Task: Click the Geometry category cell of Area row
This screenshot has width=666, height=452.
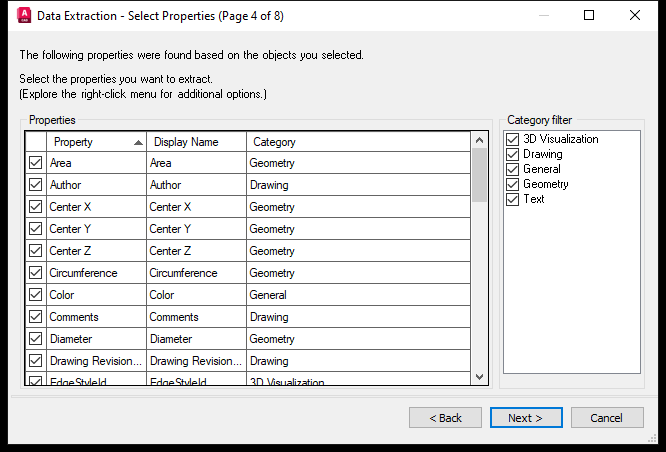Action: [358, 163]
